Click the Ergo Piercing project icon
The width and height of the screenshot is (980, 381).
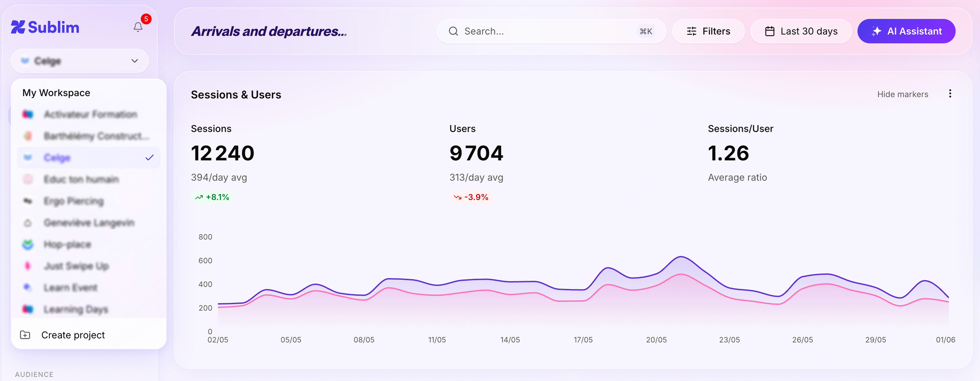[28, 201]
